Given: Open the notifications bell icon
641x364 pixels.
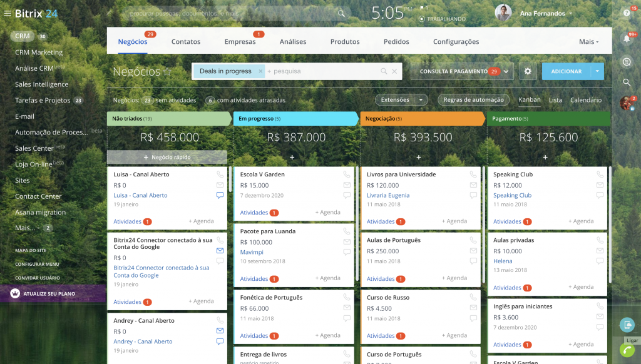Looking at the screenshot, I should [x=626, y=38].
